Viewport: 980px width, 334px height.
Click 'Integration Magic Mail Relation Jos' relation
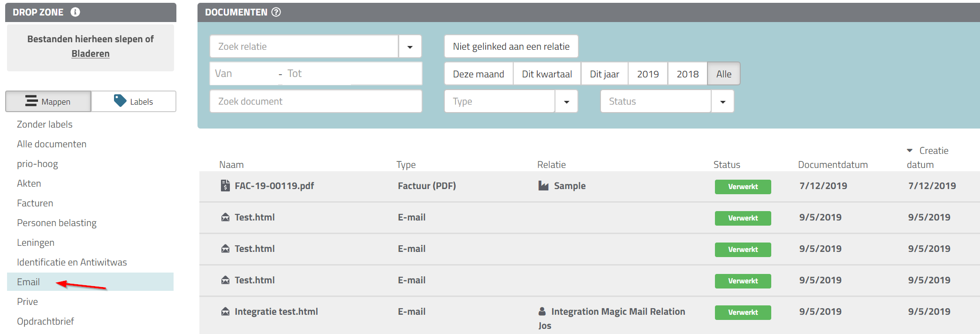[612, 319]
